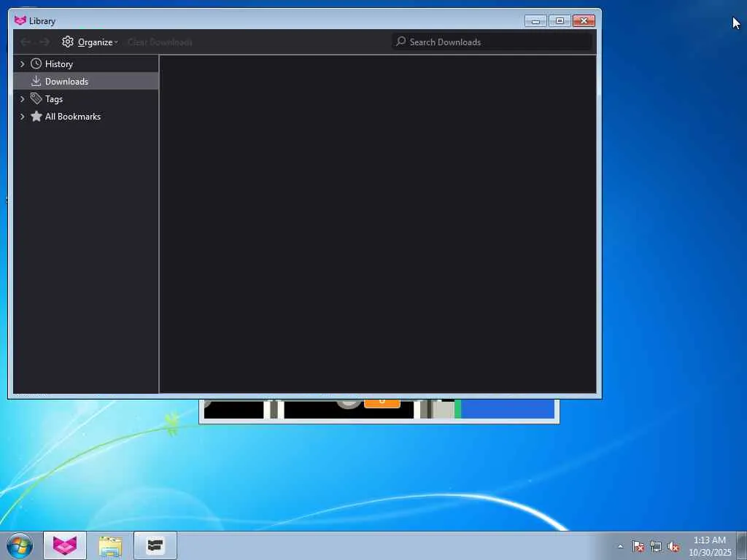
Task: Click the History clock icon
Action: [36, 64]
